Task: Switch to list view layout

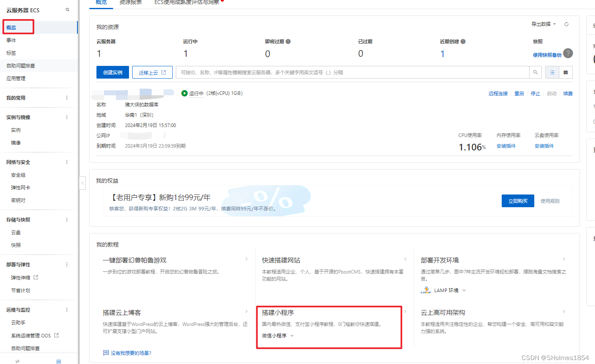Action: (x=552, y=72)
